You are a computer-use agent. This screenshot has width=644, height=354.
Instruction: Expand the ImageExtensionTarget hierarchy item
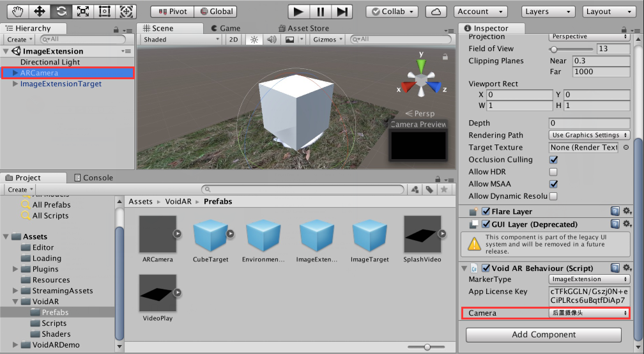coord(15,84)
